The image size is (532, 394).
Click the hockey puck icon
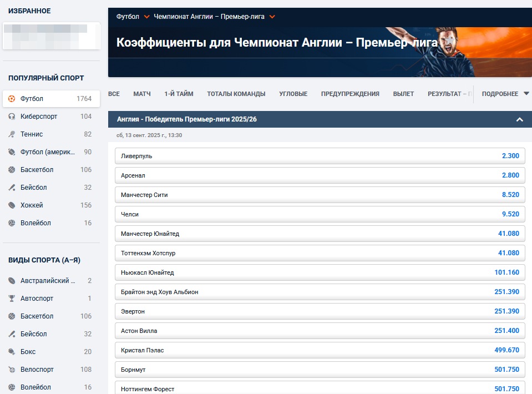12,205
